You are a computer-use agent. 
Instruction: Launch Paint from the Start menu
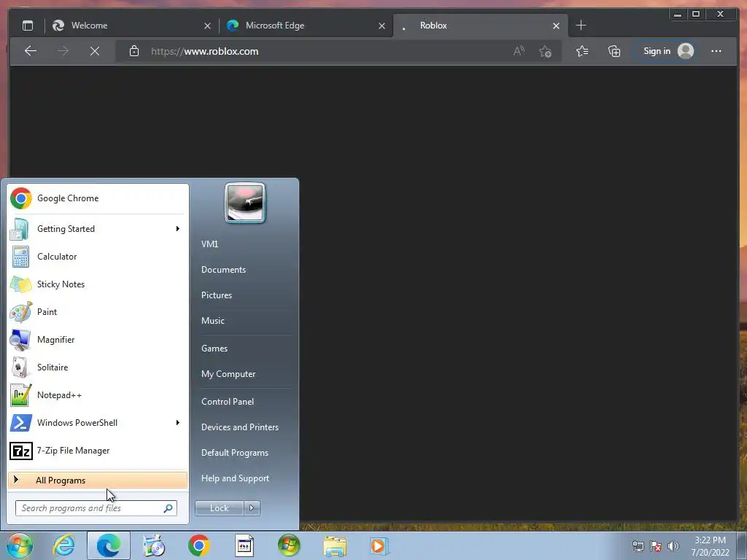(x=97, y=312)
